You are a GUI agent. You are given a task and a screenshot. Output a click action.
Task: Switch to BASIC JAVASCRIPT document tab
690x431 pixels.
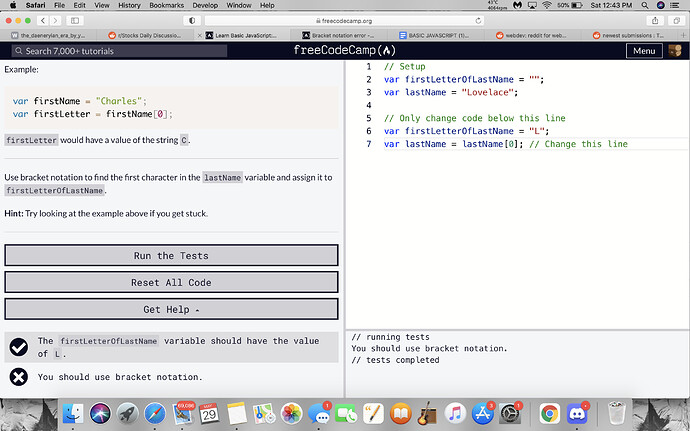[x=436, y=35]
